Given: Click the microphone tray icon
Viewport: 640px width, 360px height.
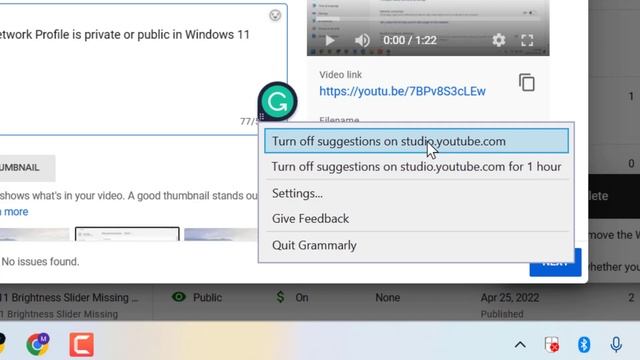Looking at the screenshot, I should (x=616, y=344).
